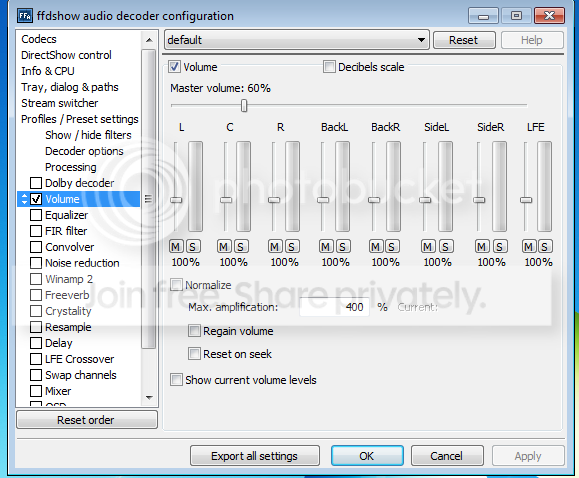Open the default preset dropdown
Screen dimensions: 579x478
coord(297,40)
